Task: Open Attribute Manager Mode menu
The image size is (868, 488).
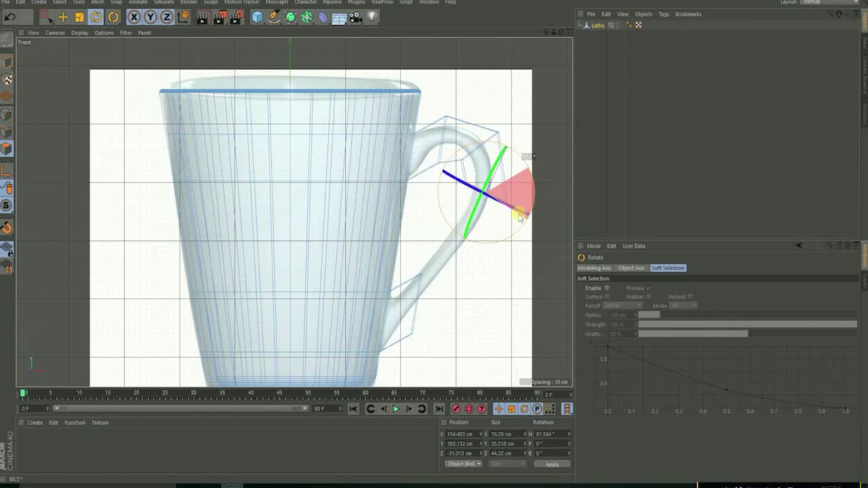Action: [593, 246]
